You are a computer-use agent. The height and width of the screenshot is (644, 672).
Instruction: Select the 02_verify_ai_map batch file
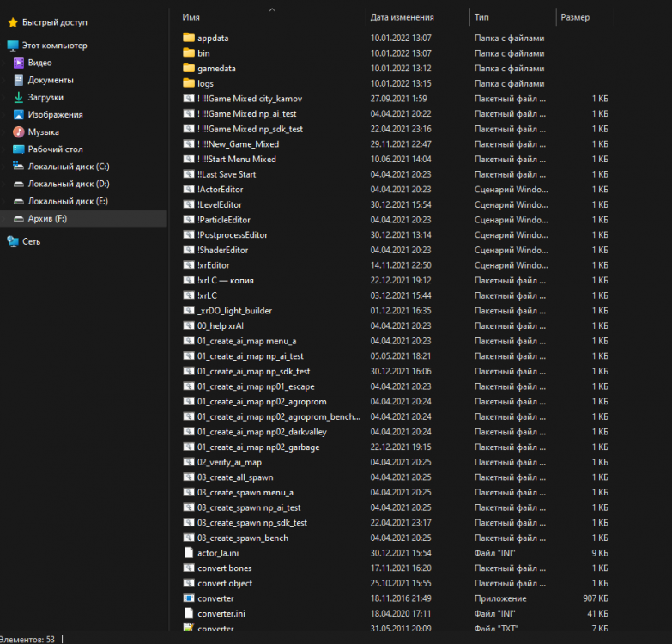229,462
